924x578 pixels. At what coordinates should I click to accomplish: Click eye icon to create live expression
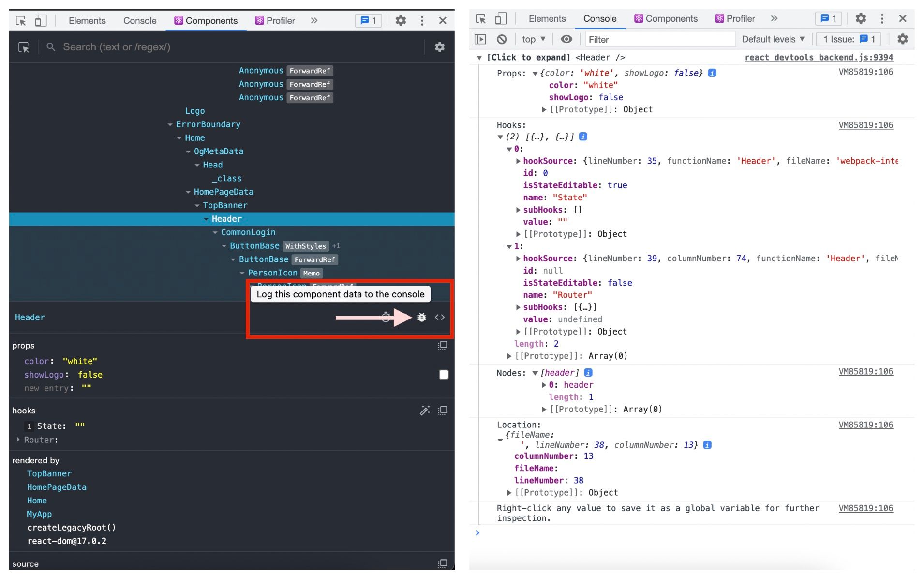566,39
